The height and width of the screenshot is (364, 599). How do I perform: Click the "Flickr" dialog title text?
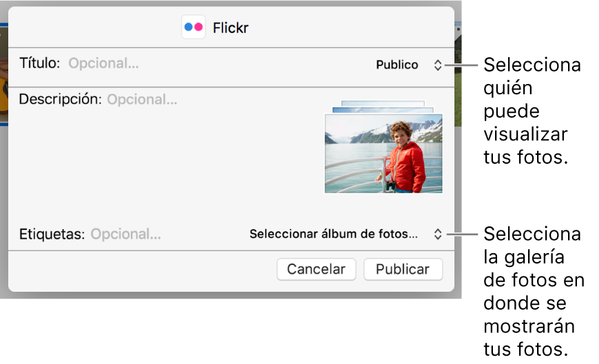[231, 28]
